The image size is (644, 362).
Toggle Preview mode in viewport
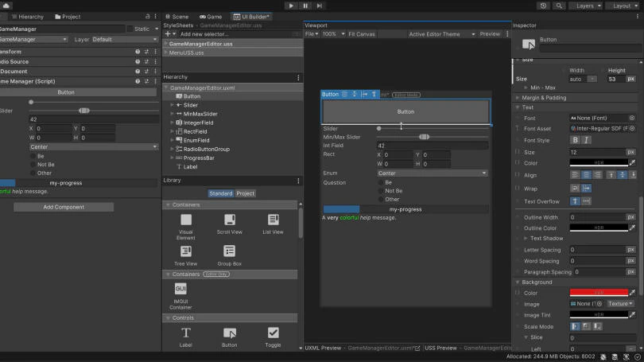coord(490,34)
